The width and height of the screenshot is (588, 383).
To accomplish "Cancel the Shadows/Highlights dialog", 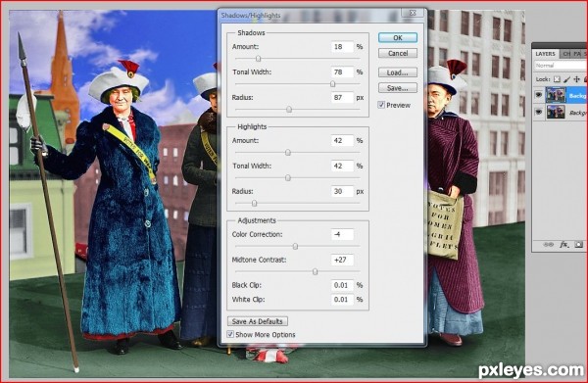I will pyautogui.click(x=398, y=53).
